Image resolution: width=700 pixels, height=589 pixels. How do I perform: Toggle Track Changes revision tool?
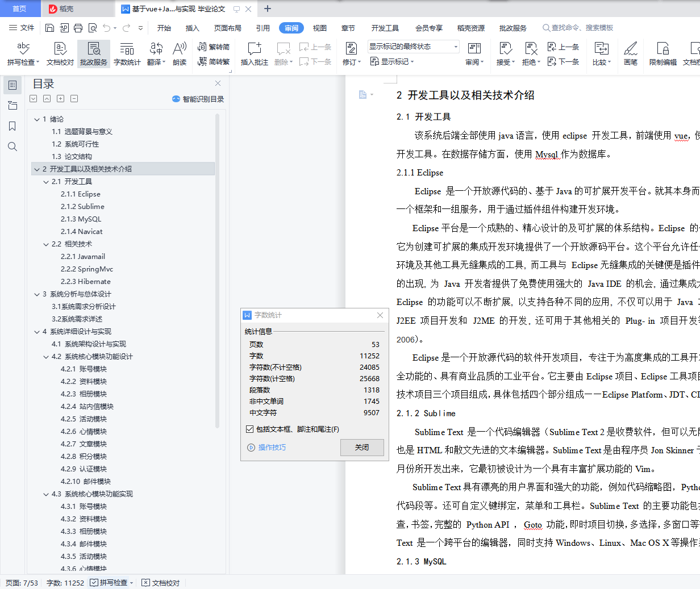click(x=352, y=54)
